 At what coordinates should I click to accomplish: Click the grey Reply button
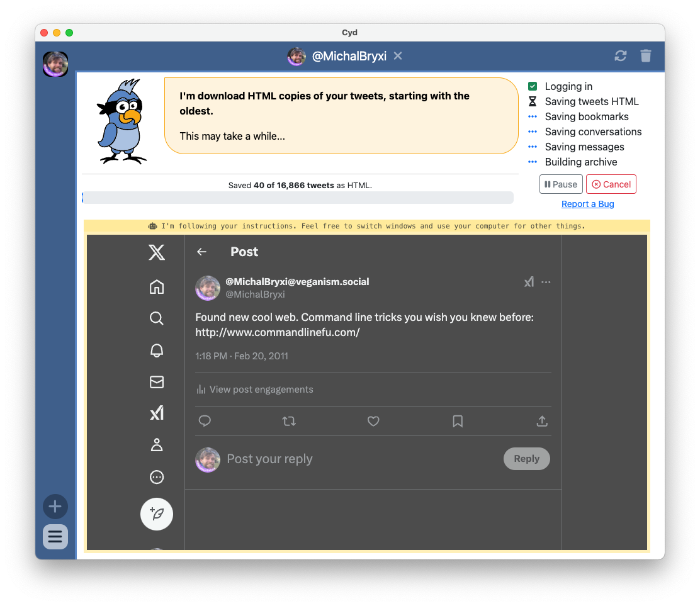click(x=526, y=459)
